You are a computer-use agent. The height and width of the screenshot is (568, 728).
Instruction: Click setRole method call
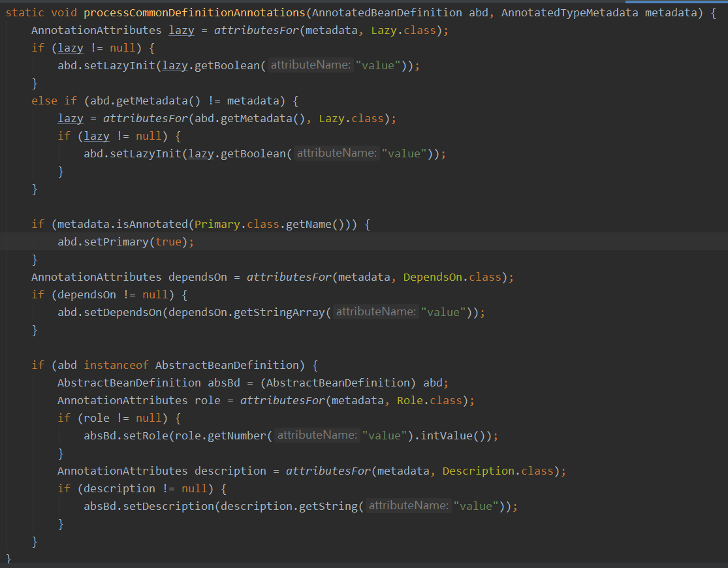click(146, 436)
